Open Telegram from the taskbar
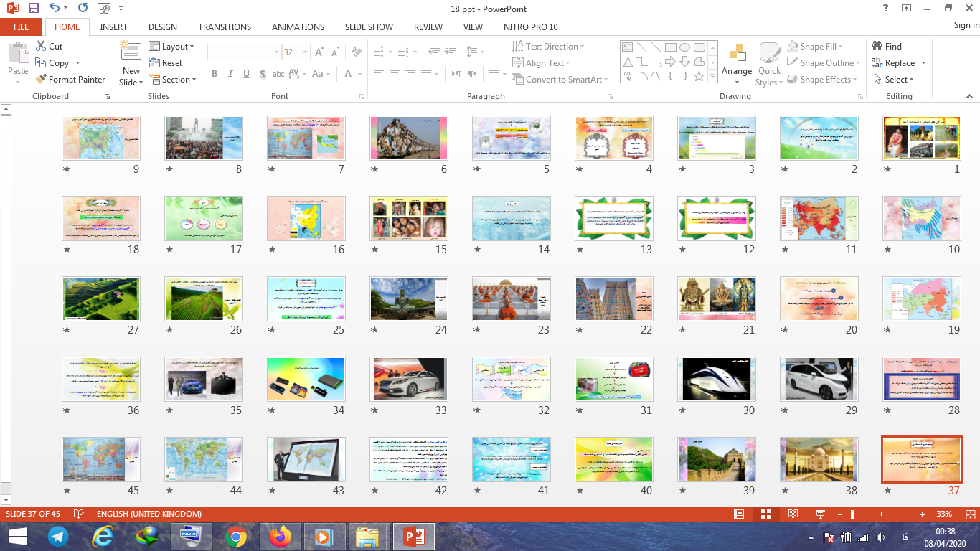The image size is (980, 551). 58,536
